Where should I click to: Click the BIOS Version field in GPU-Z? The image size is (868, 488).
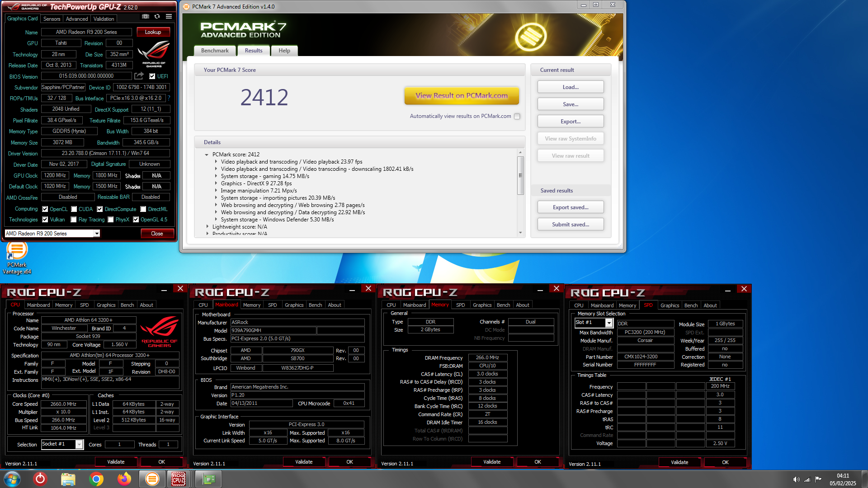tap(86, 76)
